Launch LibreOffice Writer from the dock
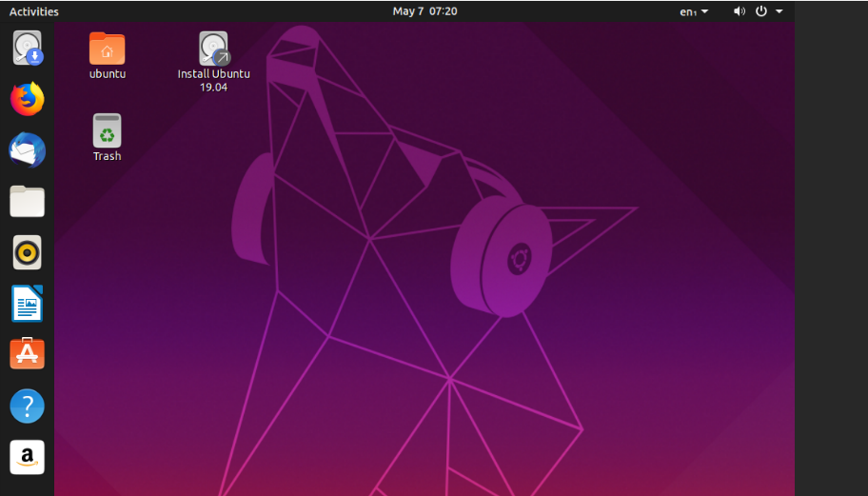The width and height of the screenshot is (868, 496). point(28,304)
